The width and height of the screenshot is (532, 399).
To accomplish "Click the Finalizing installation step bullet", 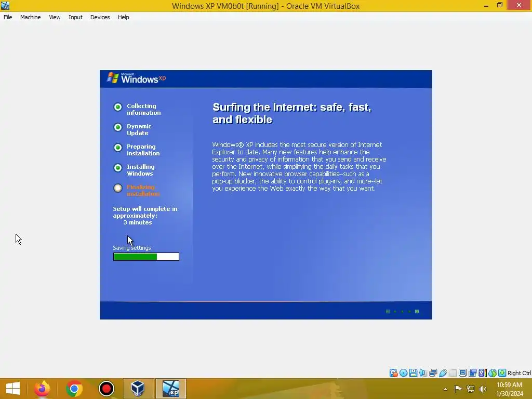I will click(x=118, y=188).
